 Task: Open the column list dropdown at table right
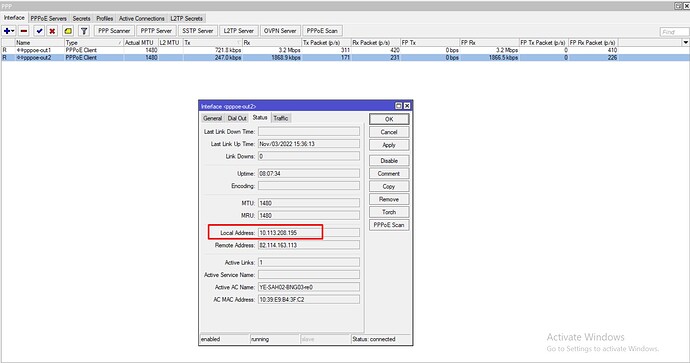(685, 42)
